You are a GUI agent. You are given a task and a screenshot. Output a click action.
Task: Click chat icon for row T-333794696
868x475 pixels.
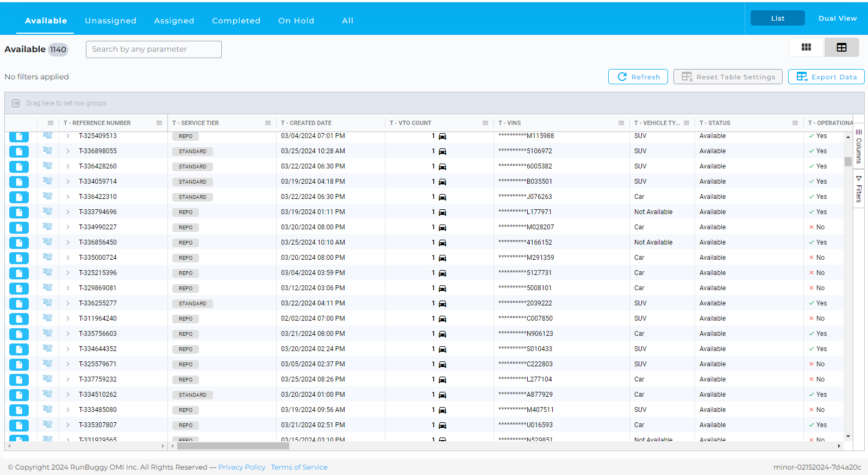pos(47,211)
